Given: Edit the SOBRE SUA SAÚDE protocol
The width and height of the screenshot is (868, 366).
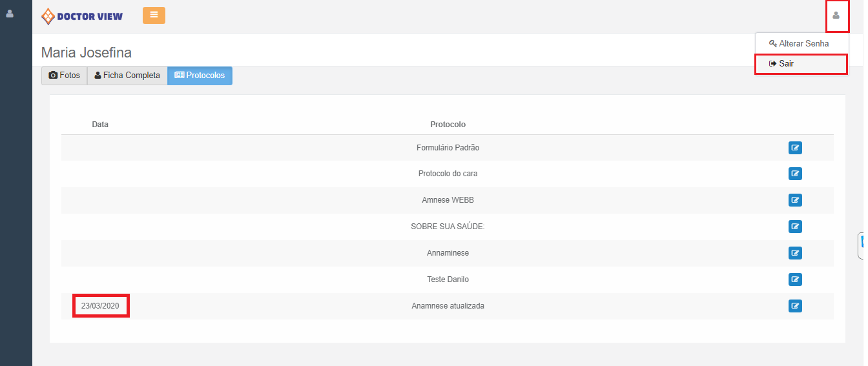Looking at the screenshot, I should pyautogui.click(x=795, y=227).
